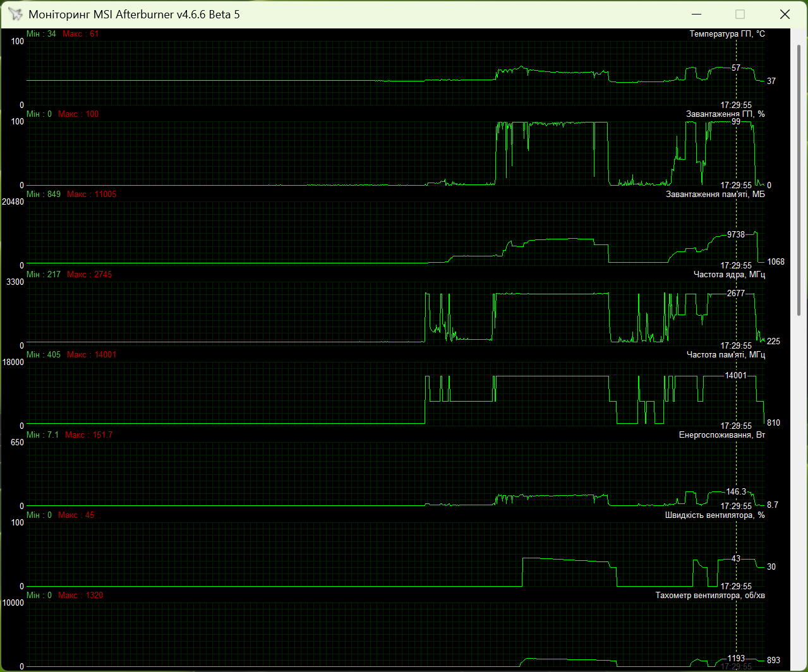This screenshot has height=672, width=808.
Task: Click the 57 marker value on temperature graph
Action: pos(736,68)
